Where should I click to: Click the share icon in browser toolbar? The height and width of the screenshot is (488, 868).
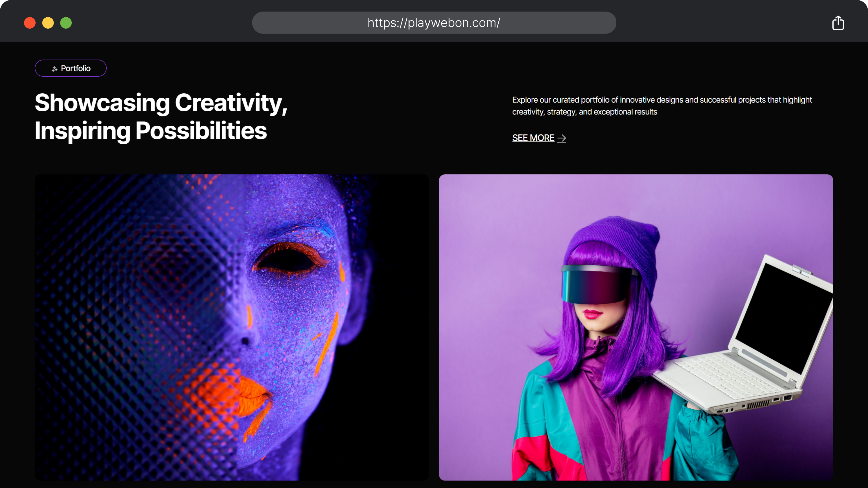pyautogui.click(x=838, y=23)
